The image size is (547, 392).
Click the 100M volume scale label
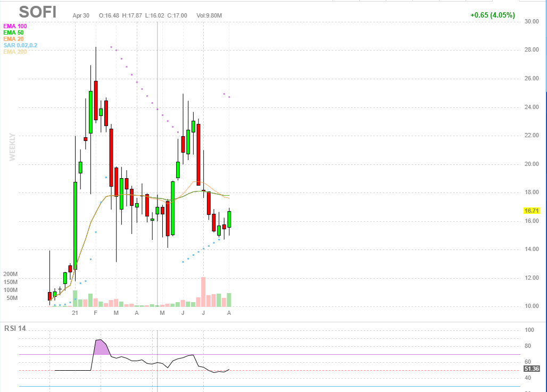pyautogui.click(x=11, y=290)
